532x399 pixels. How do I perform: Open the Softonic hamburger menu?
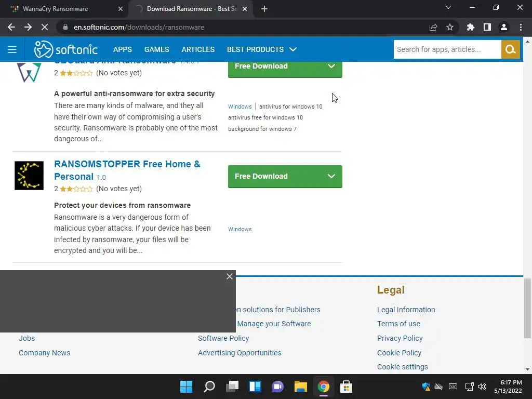pyautogui.click(x=12, y=49)
